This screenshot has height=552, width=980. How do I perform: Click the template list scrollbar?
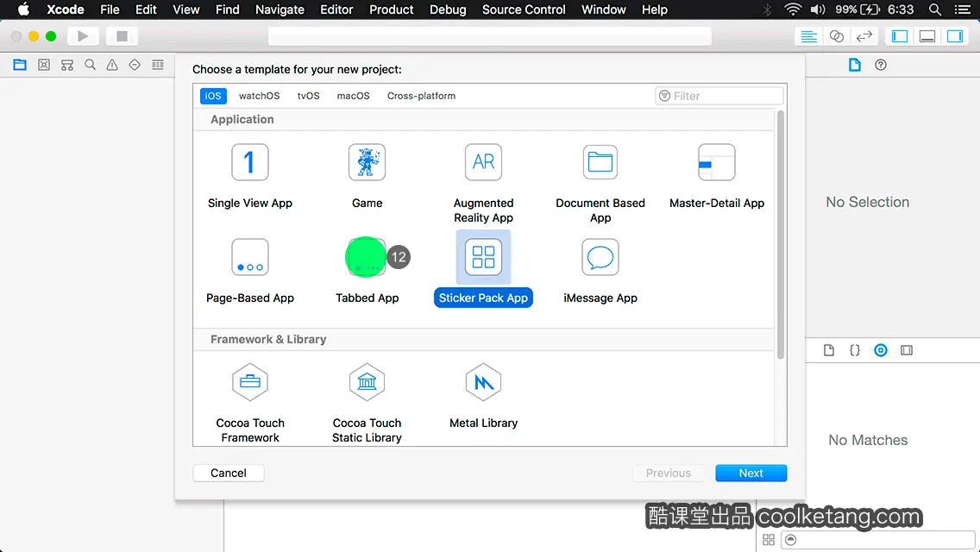pos(780,235)
